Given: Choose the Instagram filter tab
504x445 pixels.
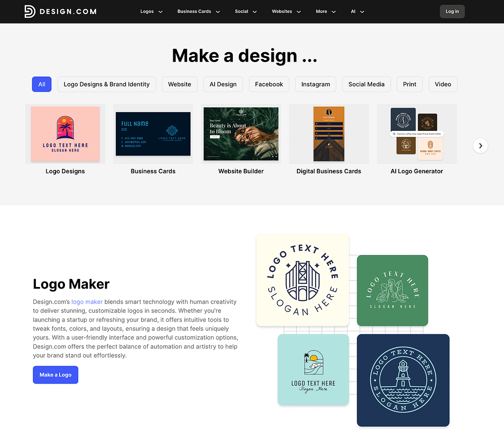Looking at the screenshot, I should point(315,84).
